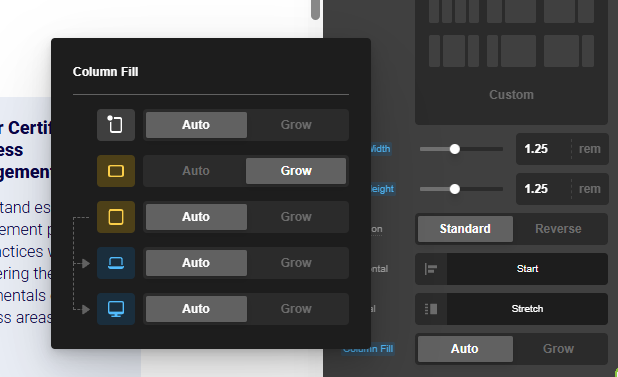Image resolution: width=618 pixels, height=377 pixels.
Task: Click the horizontal alignment Start icon
Action: [431, 269]
